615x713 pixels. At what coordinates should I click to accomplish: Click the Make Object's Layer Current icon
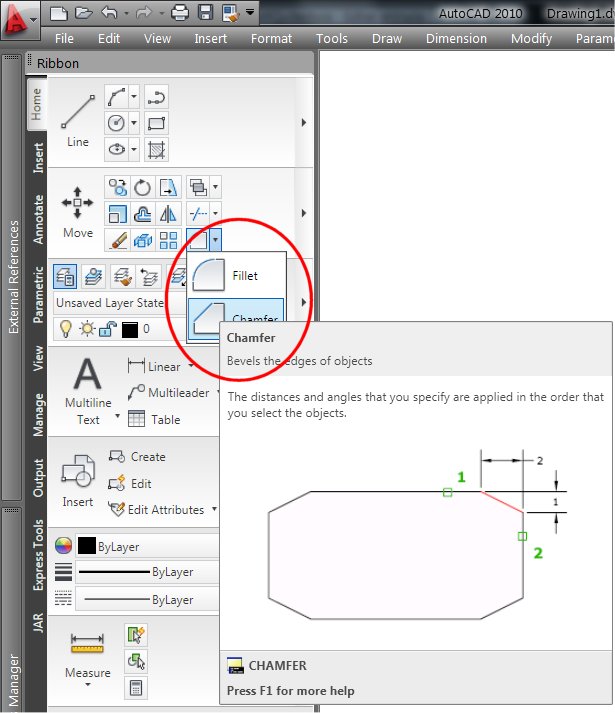pos(94,276)
